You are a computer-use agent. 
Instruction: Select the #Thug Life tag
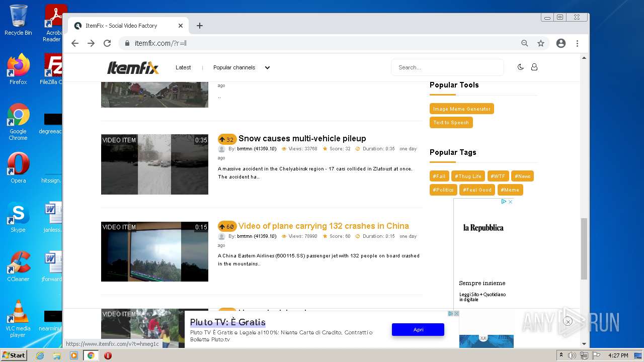click(468, 176)
